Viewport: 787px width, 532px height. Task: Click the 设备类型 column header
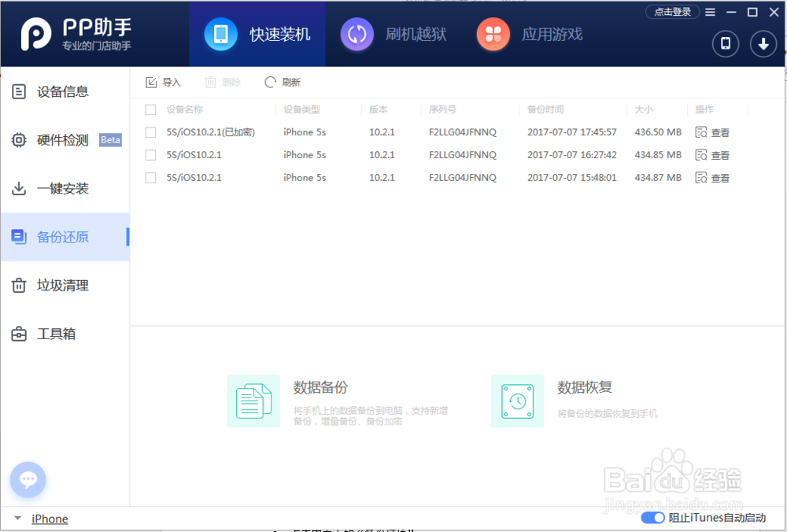tap(301, 109)
